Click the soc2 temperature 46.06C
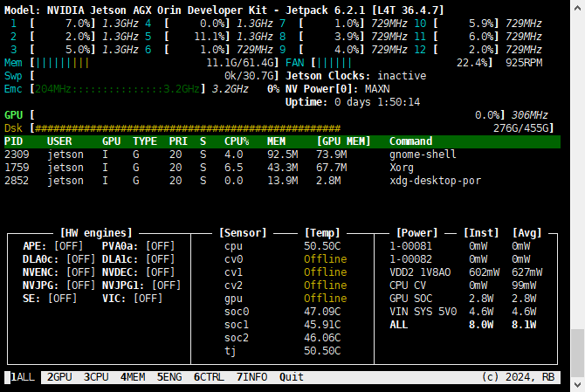 click(x=322, y=338)
